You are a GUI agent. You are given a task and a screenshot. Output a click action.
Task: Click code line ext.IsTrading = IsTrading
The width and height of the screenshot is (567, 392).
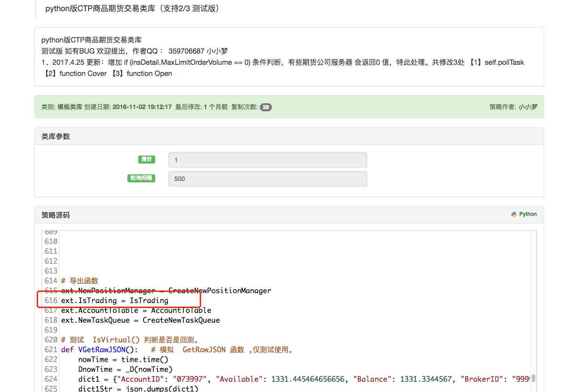pos(115,300)
